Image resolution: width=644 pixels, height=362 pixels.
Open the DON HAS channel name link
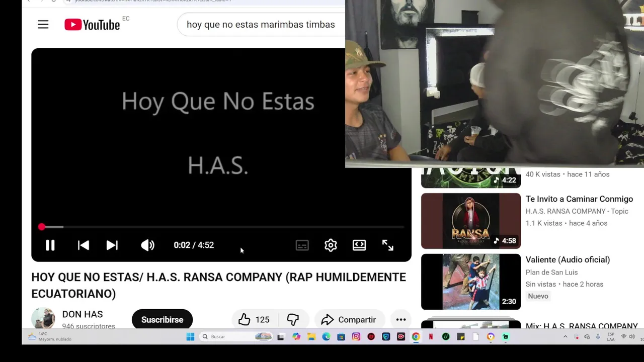83,314
